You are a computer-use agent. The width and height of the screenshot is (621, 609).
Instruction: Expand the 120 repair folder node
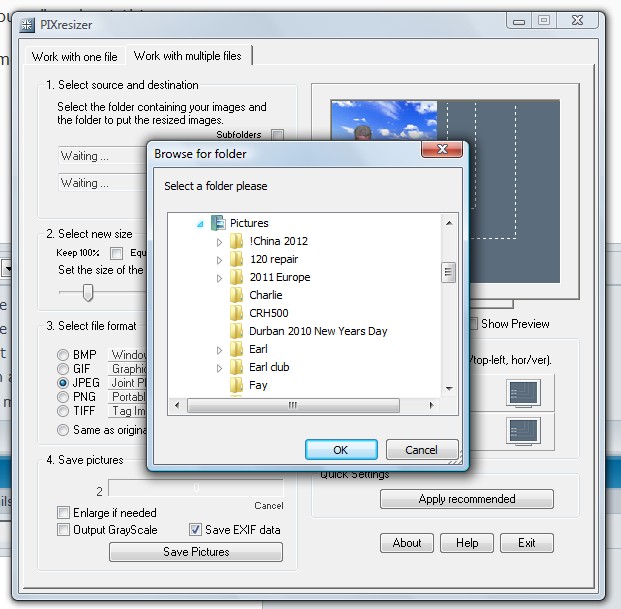pos(219,260)
